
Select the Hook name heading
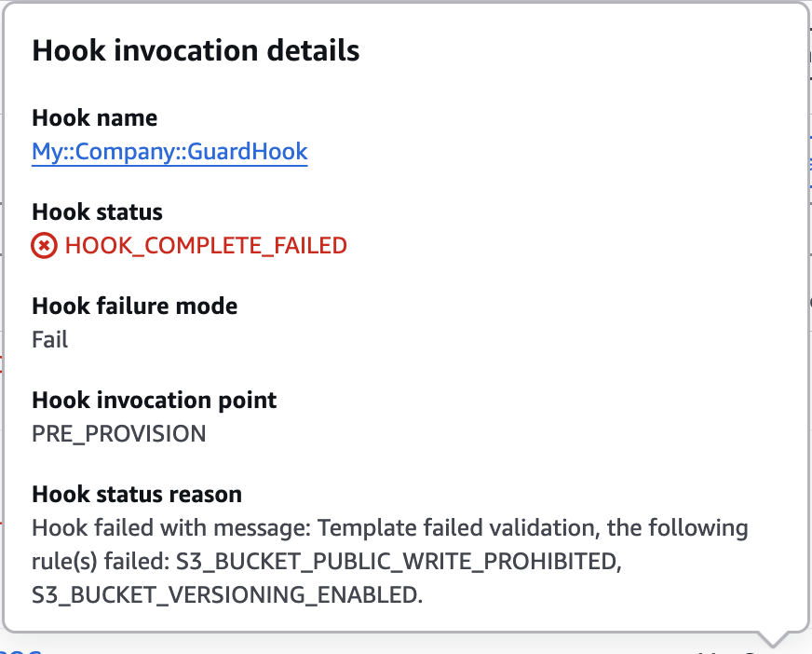click(x=94, y=117)
